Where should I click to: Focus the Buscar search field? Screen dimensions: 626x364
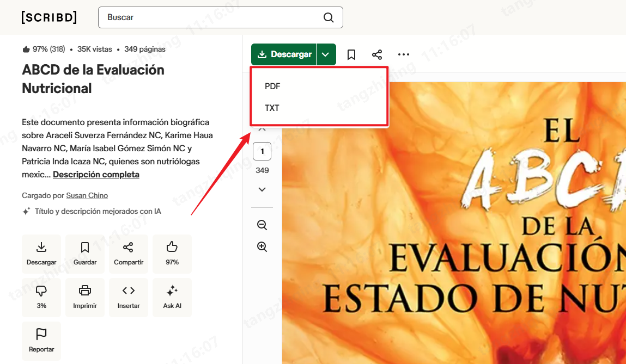click(x=220, y=17)
